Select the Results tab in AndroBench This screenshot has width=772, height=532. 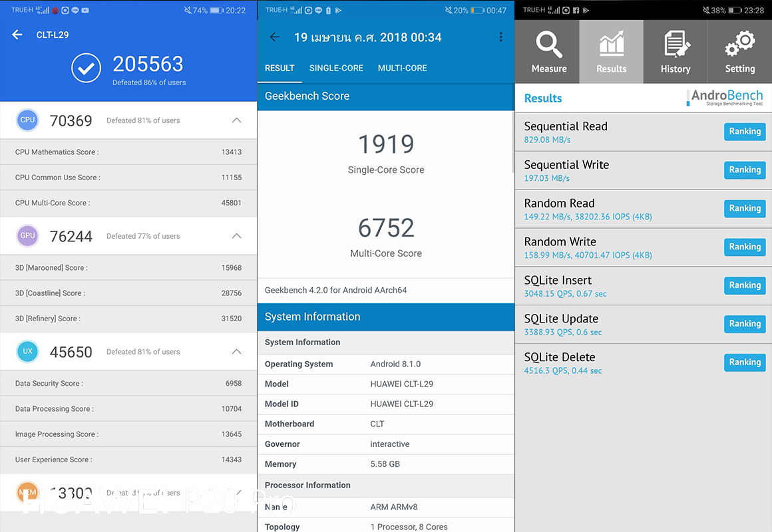tap(612, 52)
